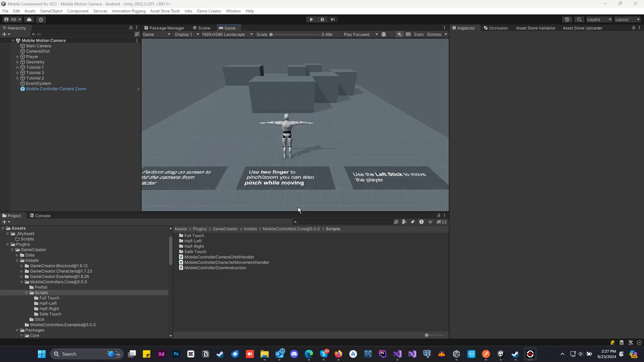Open the Asset Store Uploader tab
644x362 pixels.
[583, 28]
